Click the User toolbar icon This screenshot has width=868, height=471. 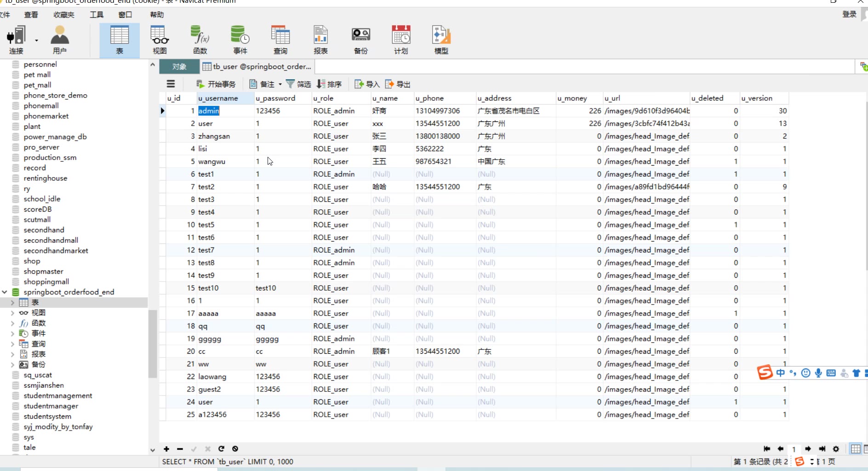(x=59, y=40)
